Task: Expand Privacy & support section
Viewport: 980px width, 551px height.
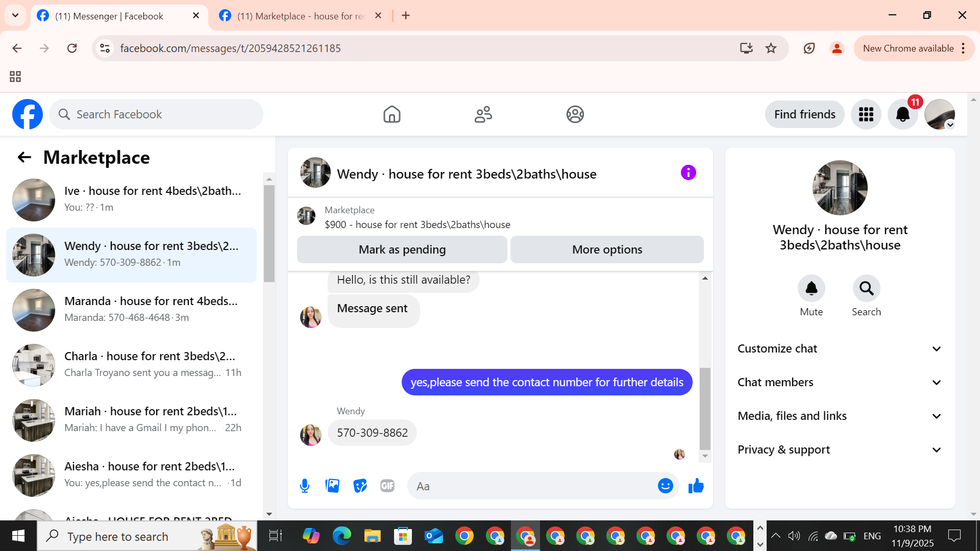Action: (840, 450)
